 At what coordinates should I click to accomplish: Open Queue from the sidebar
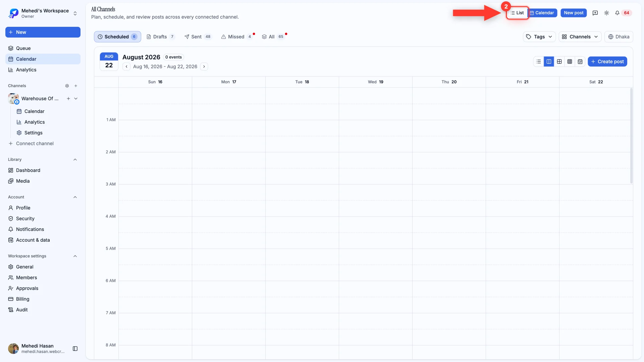43,48
